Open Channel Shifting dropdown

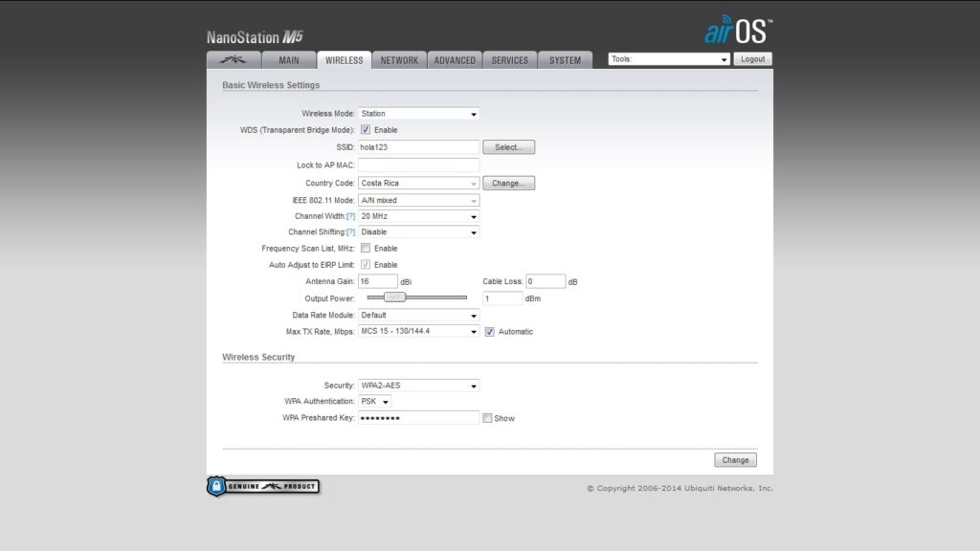(x=419, y=231)
